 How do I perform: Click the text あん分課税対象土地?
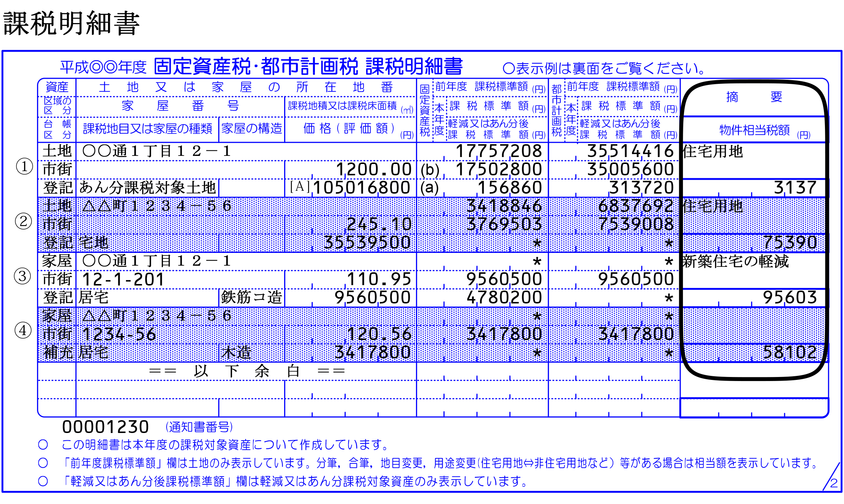click(148, 187)
